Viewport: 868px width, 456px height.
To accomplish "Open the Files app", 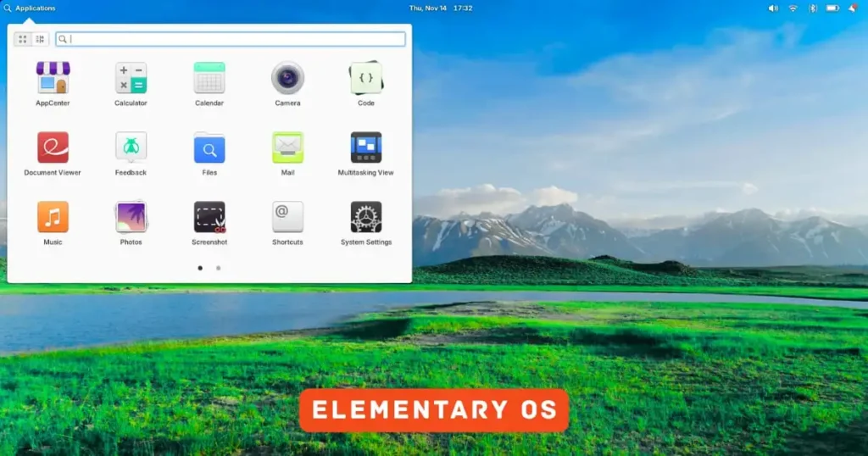I will coord(209,148).
